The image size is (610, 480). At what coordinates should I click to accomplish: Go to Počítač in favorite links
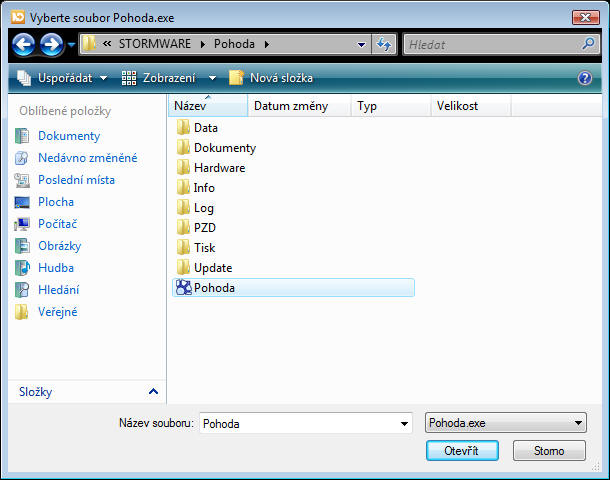58,224
